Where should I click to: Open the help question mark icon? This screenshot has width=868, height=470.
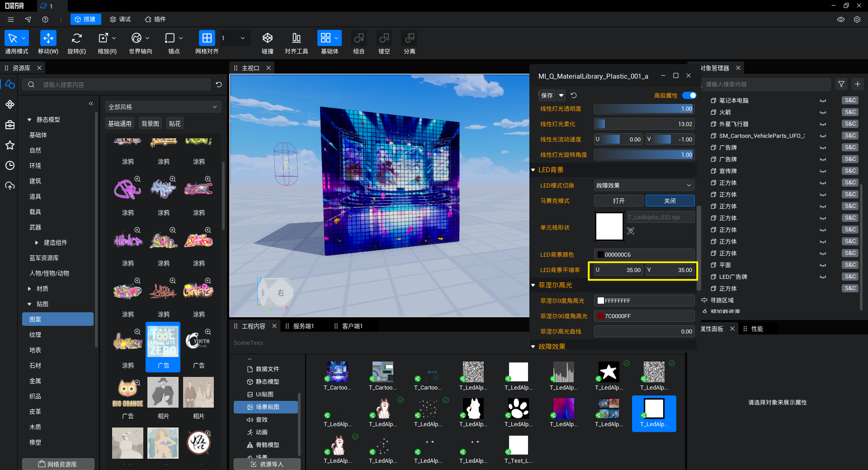(45, 19)
